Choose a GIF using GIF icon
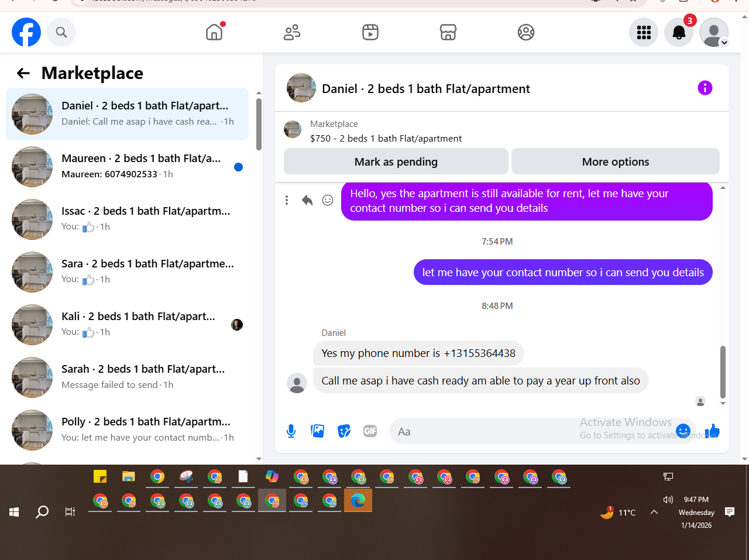Image resolution: width=749 pixels, height=560 pixels. (370, 431)
